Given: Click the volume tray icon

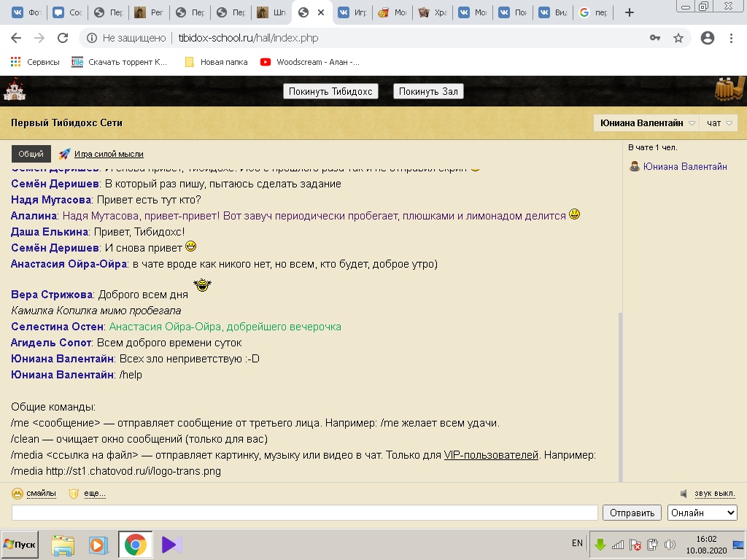Looking at the screenshot, I should pyautogui.click(x=670, y=544).
